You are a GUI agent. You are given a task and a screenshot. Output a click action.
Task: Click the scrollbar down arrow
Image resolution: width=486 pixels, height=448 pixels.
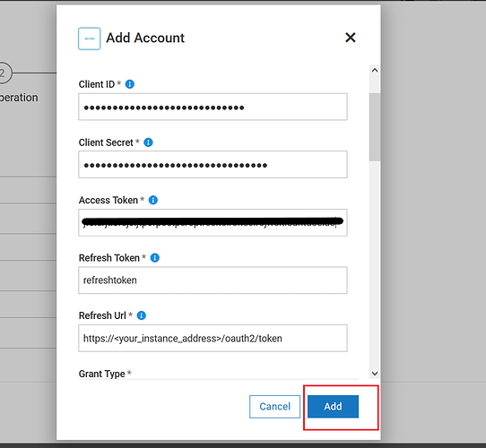(x=375, y=374)
